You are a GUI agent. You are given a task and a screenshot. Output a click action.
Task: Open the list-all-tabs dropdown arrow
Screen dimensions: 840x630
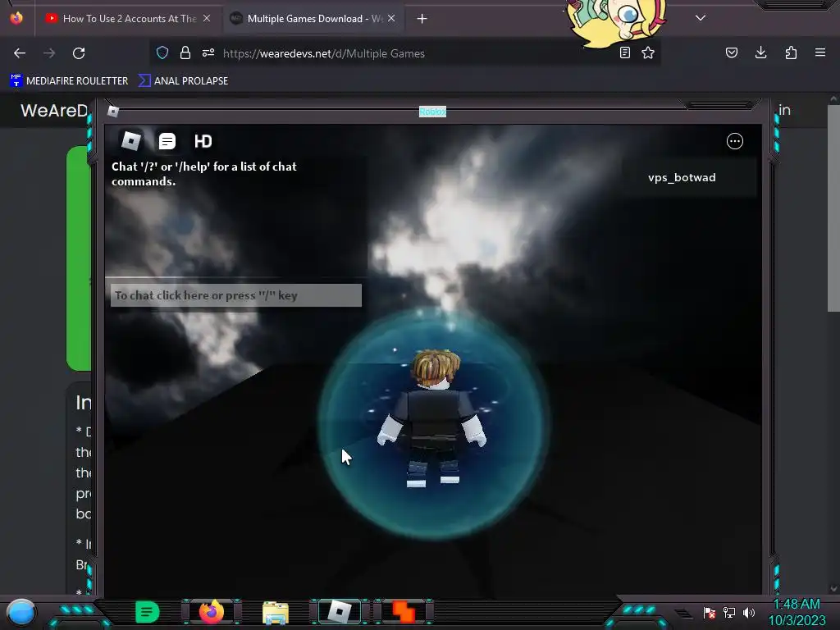click(x=701, y=18)
